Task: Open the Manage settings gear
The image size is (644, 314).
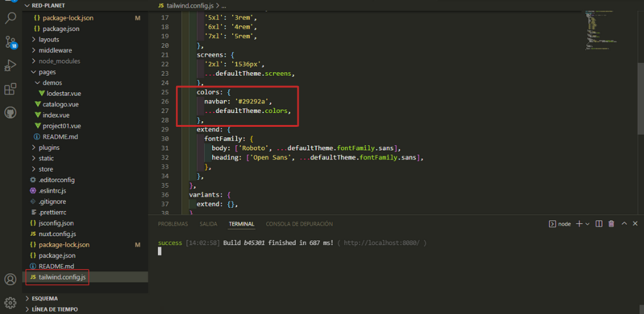Action: click(10, 303)
